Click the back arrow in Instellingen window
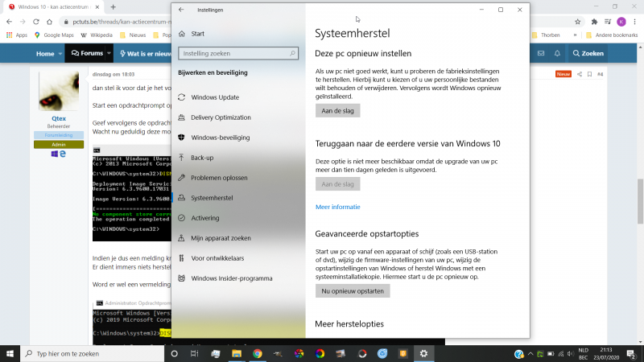 pos(181,10)
